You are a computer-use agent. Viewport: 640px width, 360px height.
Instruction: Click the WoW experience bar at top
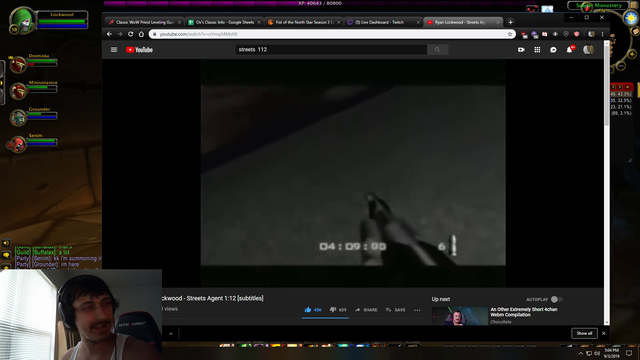320,3
